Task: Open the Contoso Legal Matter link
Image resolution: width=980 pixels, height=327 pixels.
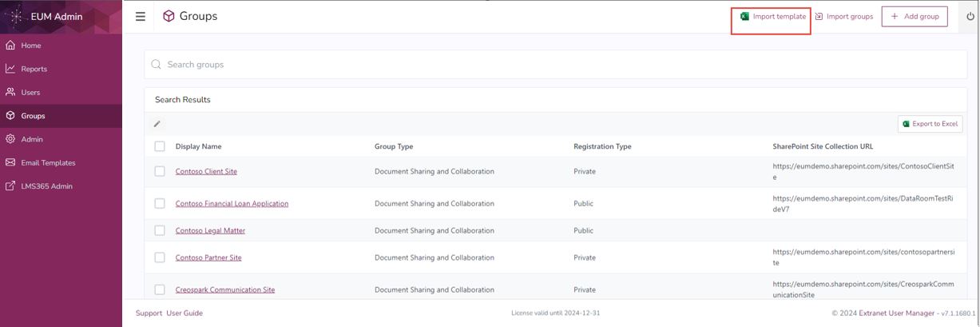Action: 210,230
